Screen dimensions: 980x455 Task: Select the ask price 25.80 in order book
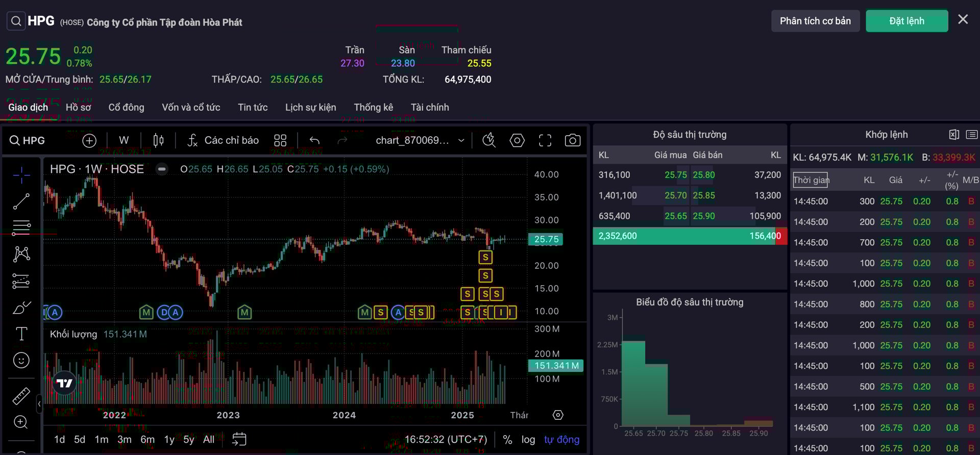tap(704, 175)
